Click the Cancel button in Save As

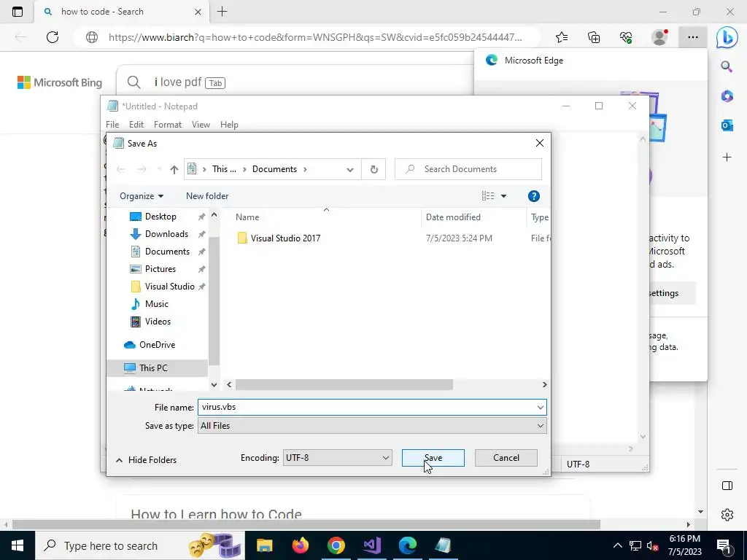(506, 458)
